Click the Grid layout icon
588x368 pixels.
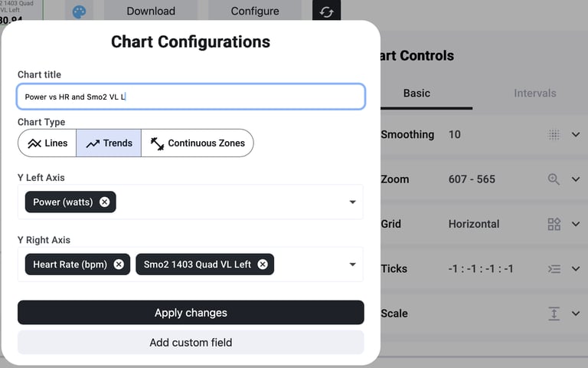[554, 224]
